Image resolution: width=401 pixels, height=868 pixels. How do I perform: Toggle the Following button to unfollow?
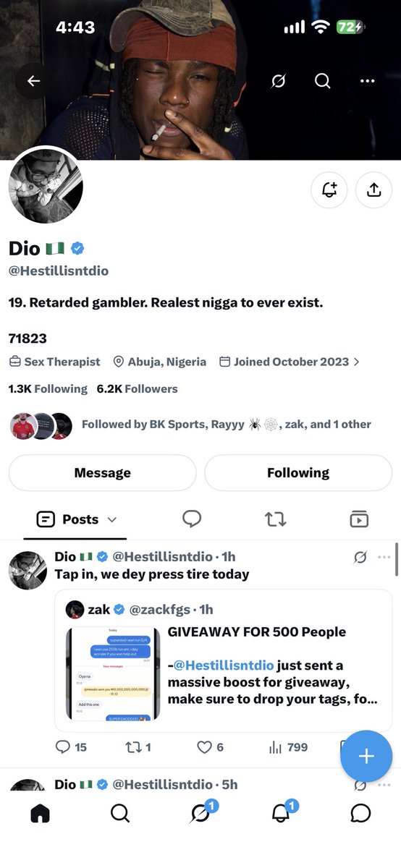pos(298,473)
